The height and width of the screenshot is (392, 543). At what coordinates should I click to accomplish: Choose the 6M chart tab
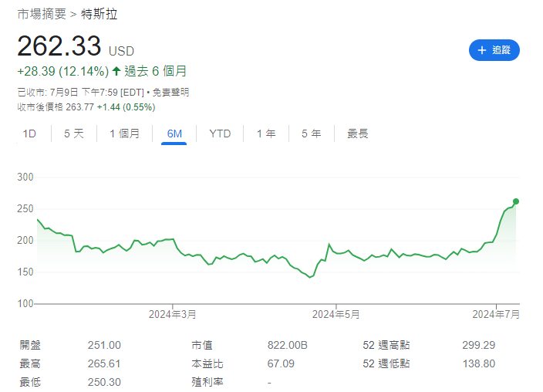[x=174, y=133]
